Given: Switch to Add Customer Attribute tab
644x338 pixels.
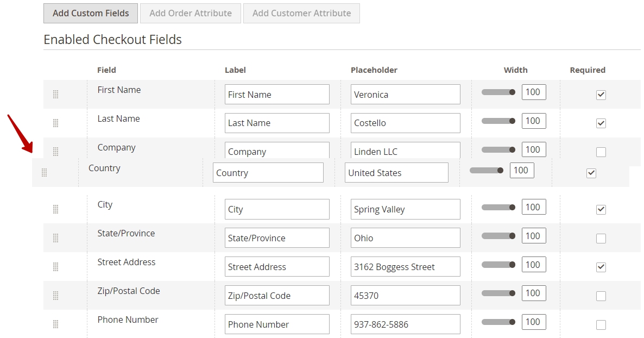Looking at the screenshot, I should pyautogui.click(x=301, y=13).
